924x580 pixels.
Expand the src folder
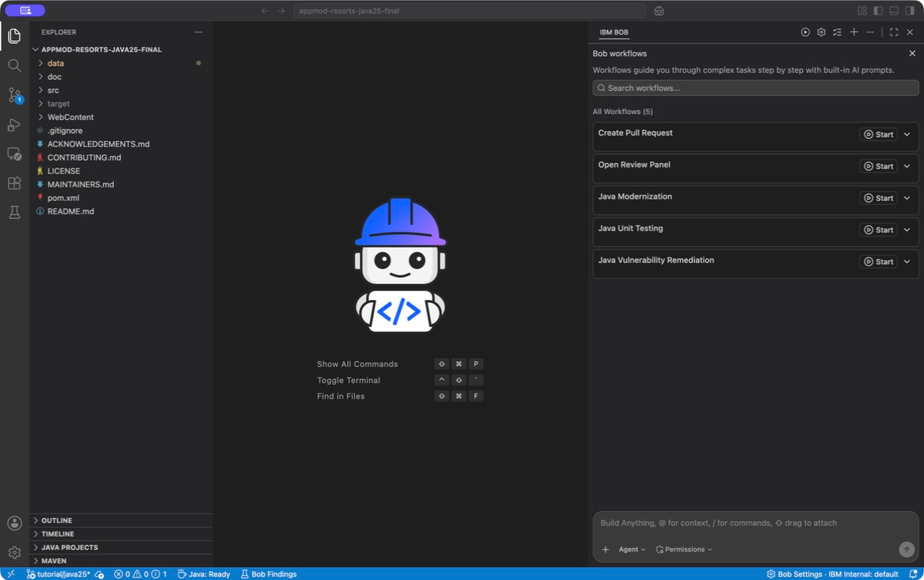121,91
